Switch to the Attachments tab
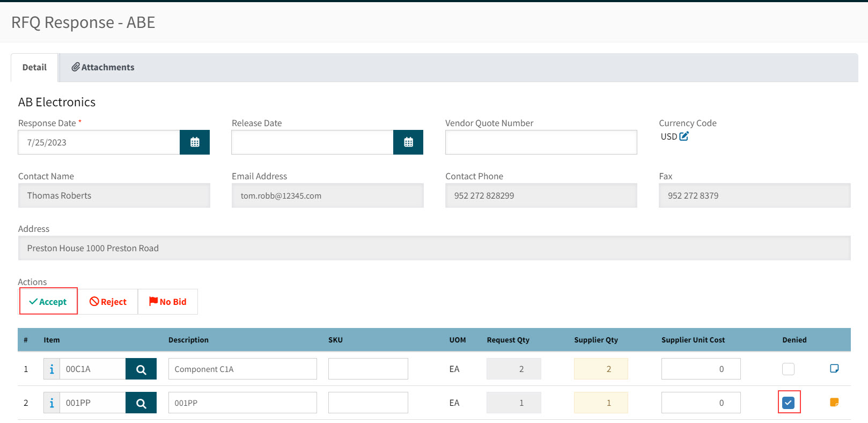This screenshot has height=423, width=868. coord(103,68)
